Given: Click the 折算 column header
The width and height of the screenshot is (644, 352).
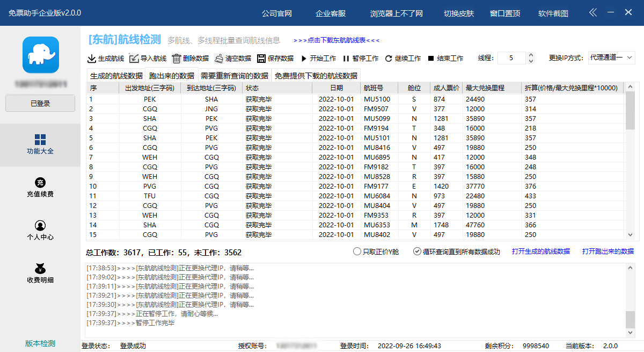Looking at the screenshot, I should click(573, 88).
